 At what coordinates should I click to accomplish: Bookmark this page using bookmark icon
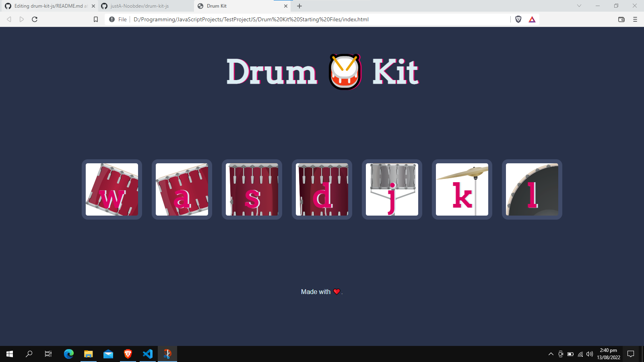tap(96, 19)
